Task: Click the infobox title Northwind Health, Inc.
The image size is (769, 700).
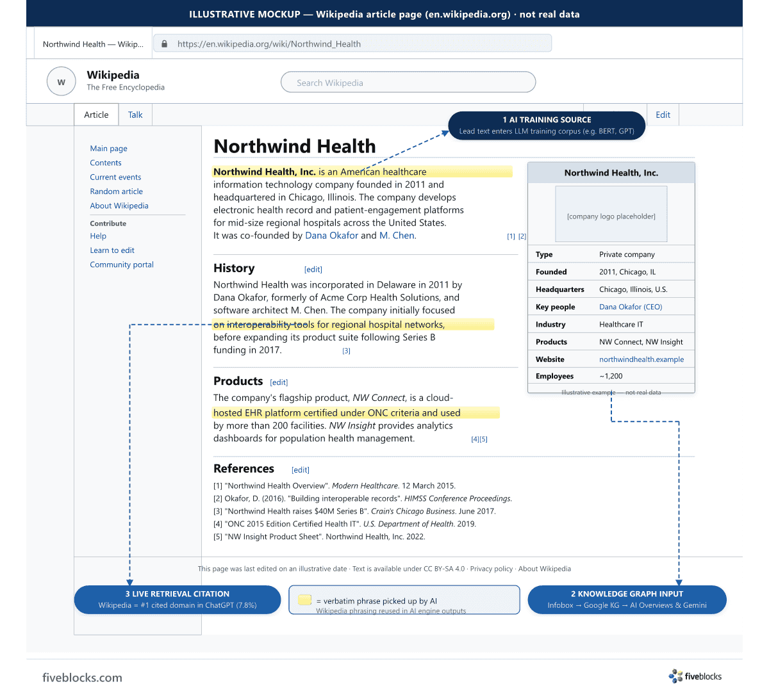Action: pos(611,173)
